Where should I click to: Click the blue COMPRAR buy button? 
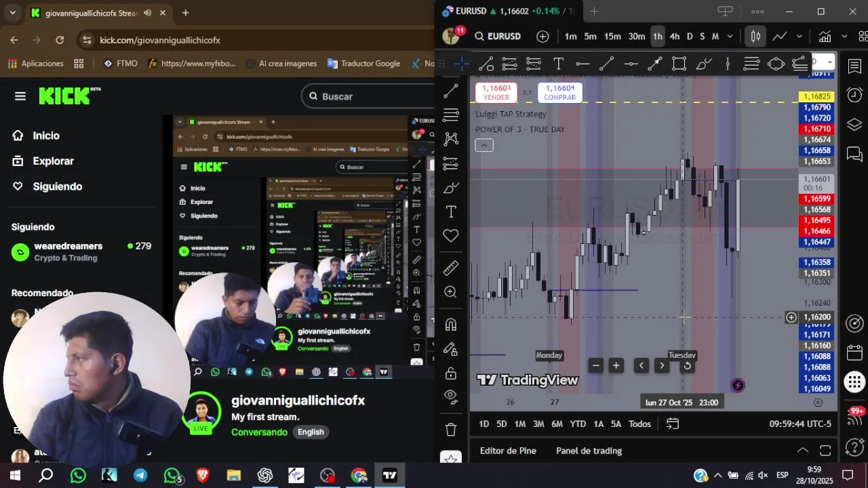click(559, 92)
